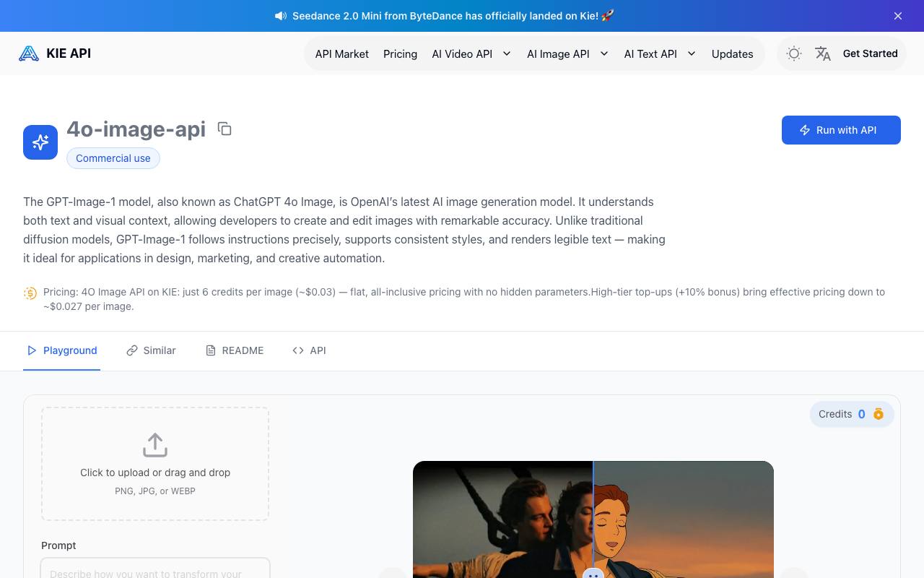Viewport: 924px width, 578px height.
Task: Click the 4o-image-api title heading
Action: pyautogui.click(x=136, y=129)
